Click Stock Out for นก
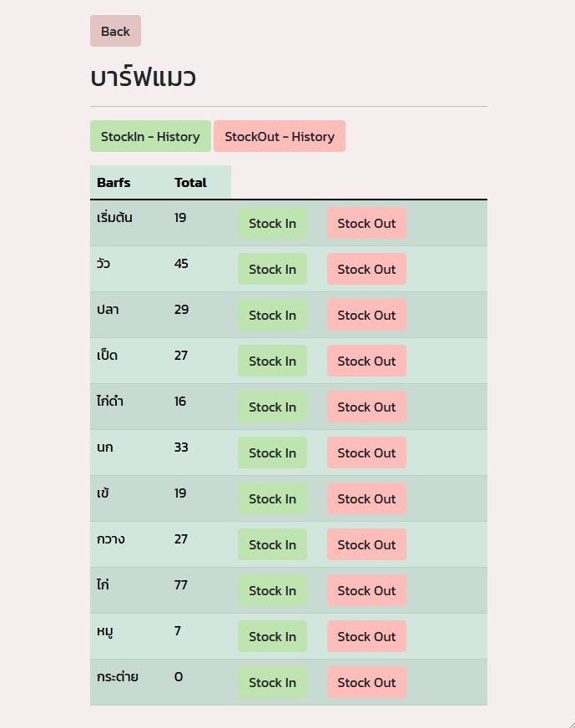The width and height of the screenshot is (575, 728). click(x=366, y=452)
